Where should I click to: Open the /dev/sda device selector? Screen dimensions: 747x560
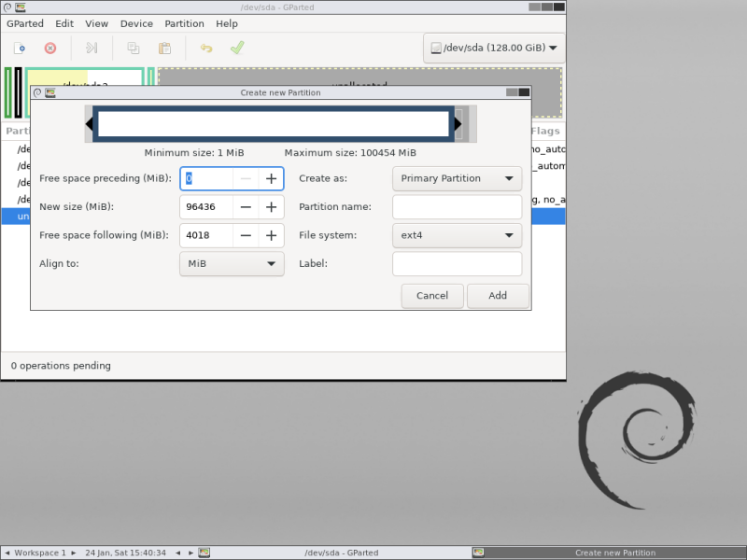(x=494, y=48)
